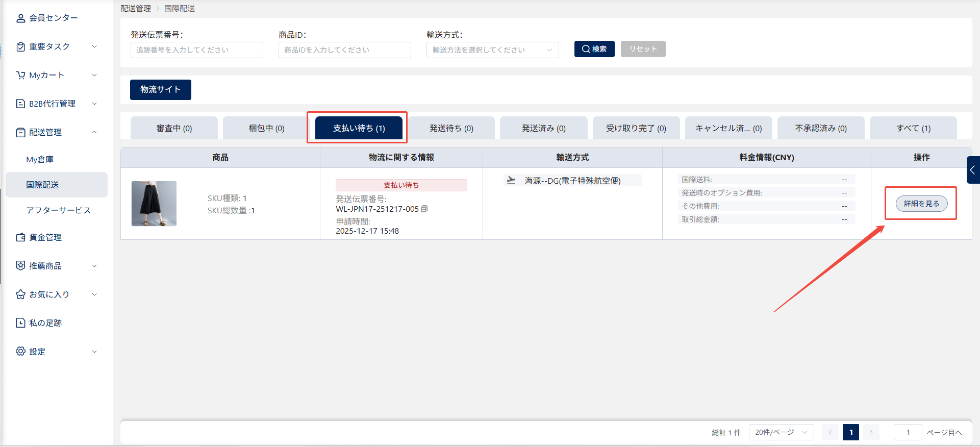Go to page 1 in pagination
The height and width of the screenshot is (447, 980).
coord(851,432)
